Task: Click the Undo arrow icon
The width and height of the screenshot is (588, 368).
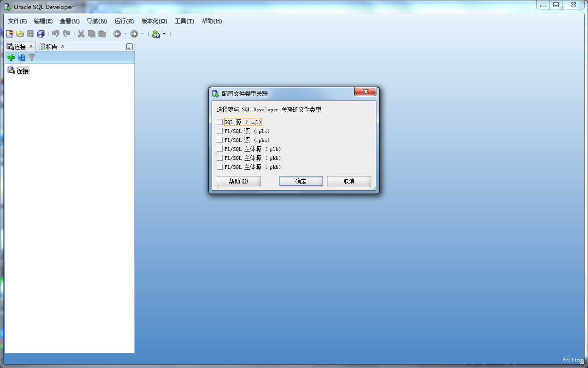Action: [56, 34]
